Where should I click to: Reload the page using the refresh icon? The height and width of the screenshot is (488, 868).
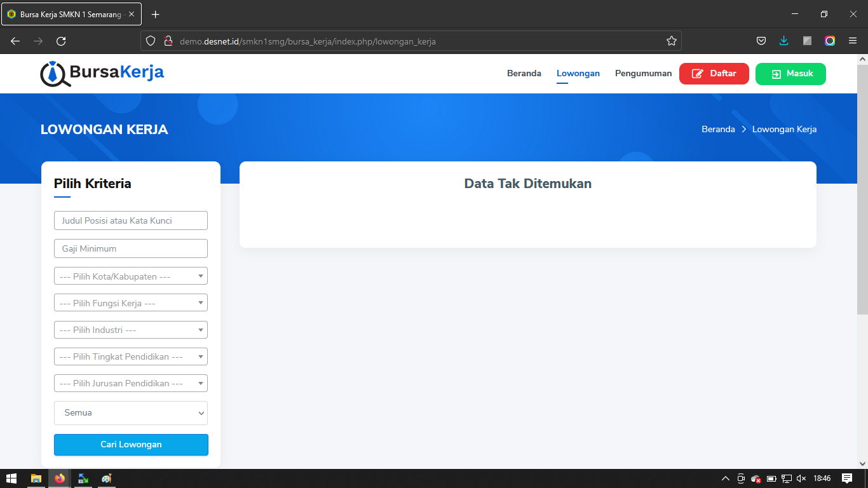(61, 41)
